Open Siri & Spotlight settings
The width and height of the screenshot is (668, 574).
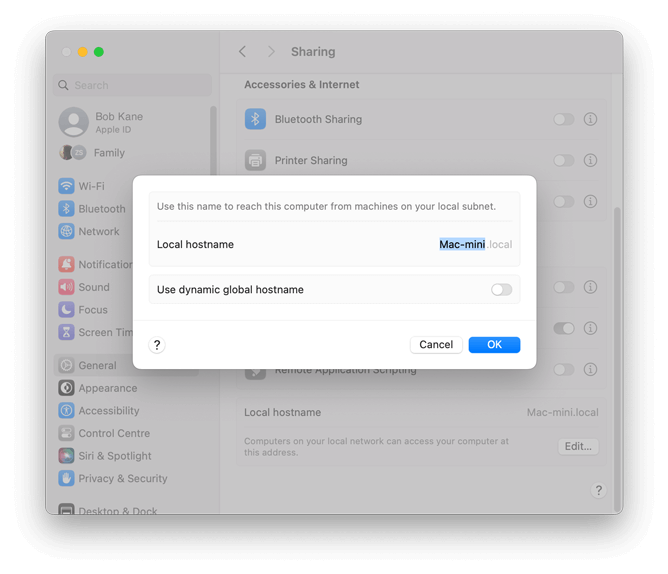105,456
